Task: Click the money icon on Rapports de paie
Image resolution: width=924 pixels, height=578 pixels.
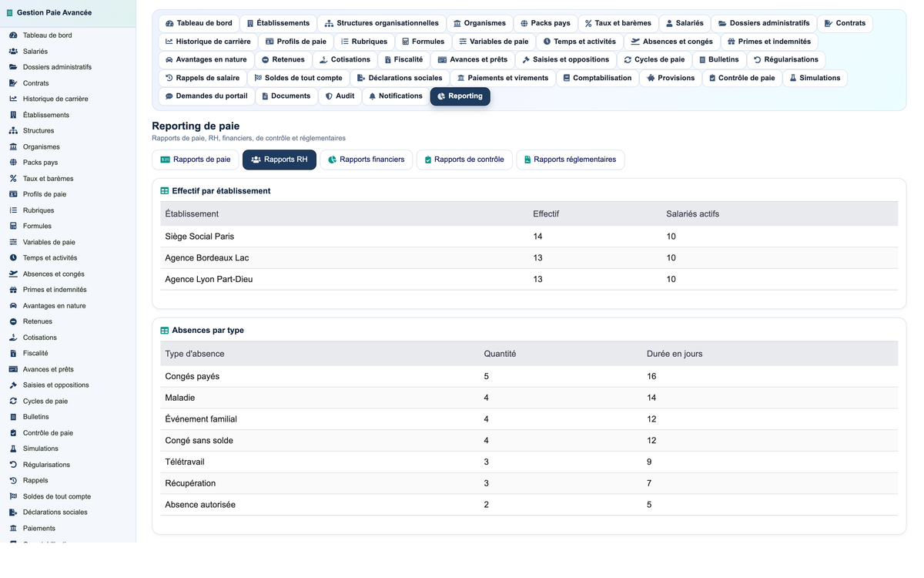Action: click(165, 160)
